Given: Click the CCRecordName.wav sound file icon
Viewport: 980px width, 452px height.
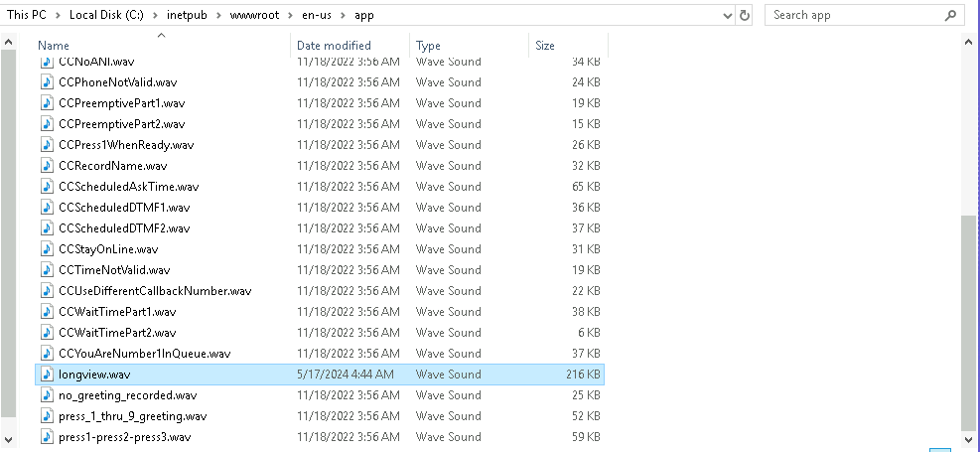Looking at the screenshot, I should [x=47, y=166].
